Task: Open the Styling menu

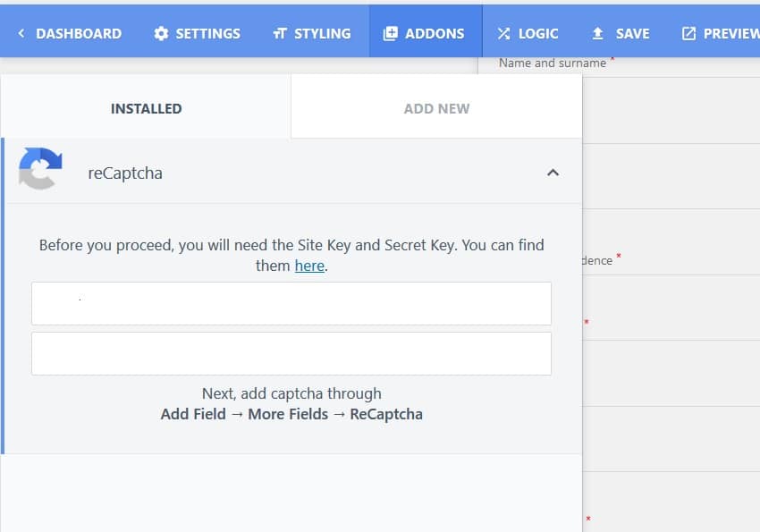Action: pyautogui.click(x=322, y=33)
